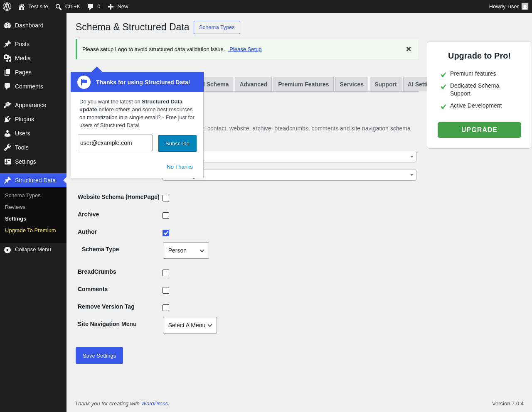Open the Schema Type Person dropdown

(x=186, y=250)
